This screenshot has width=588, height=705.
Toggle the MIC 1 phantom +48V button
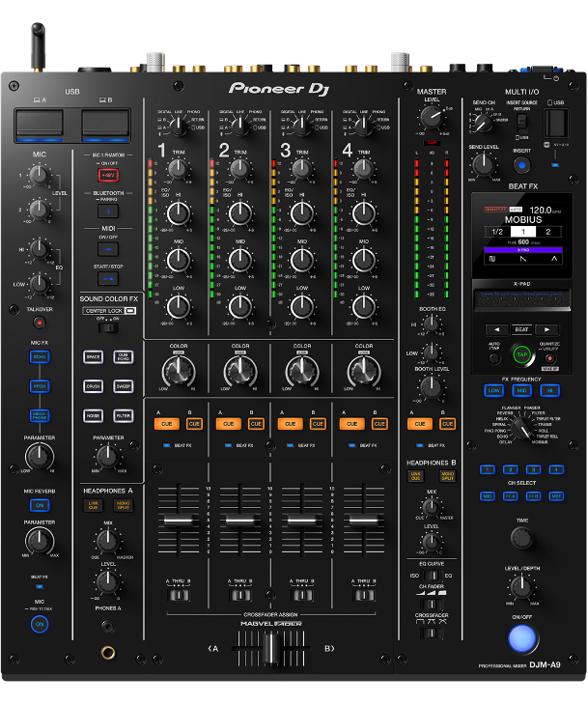108,175
